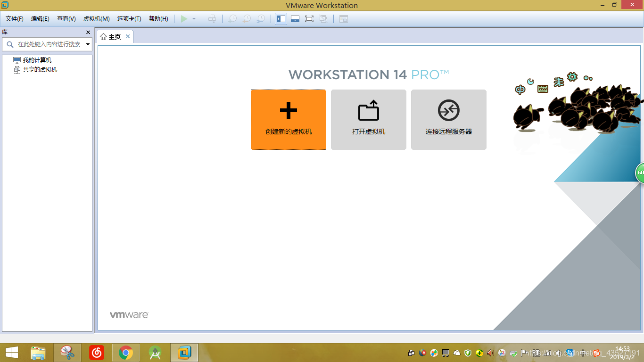Click the cloud tray icon
Screen dimensions: 644x362
(x=457, y=353)
